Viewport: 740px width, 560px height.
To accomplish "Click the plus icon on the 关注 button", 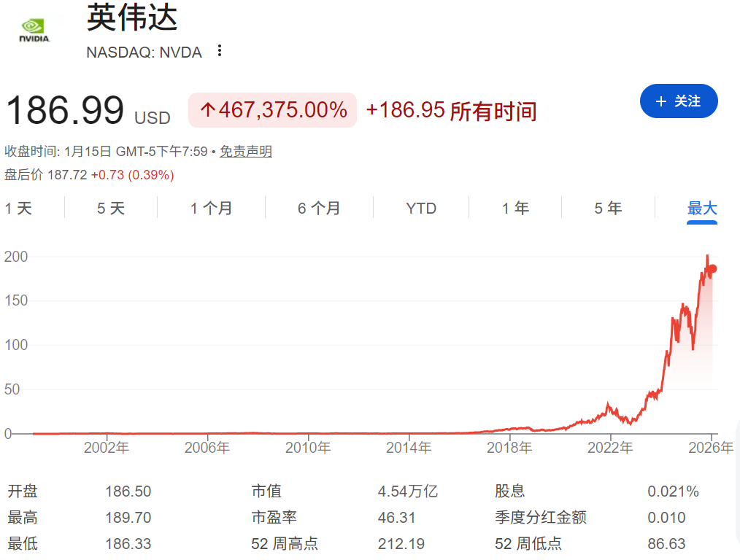I will point(661,101).
